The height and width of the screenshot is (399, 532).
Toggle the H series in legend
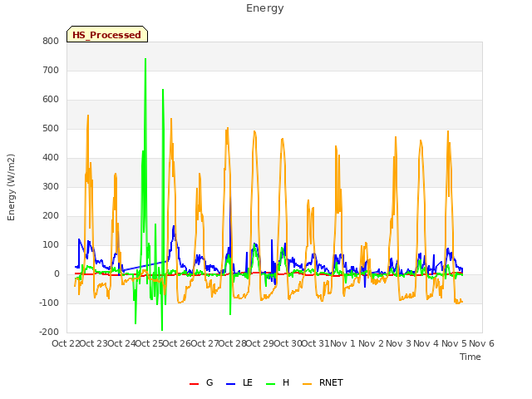pyautogui.click(x=278, y=382)
